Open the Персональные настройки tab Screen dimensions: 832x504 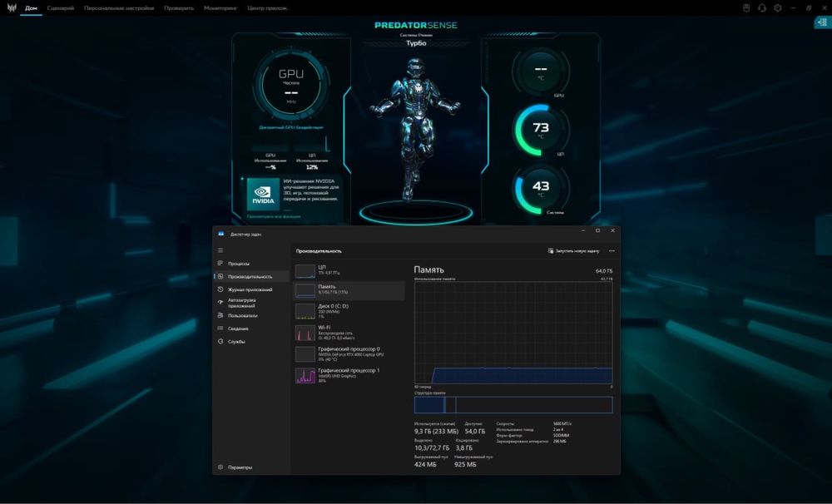[x=119, y=8]
